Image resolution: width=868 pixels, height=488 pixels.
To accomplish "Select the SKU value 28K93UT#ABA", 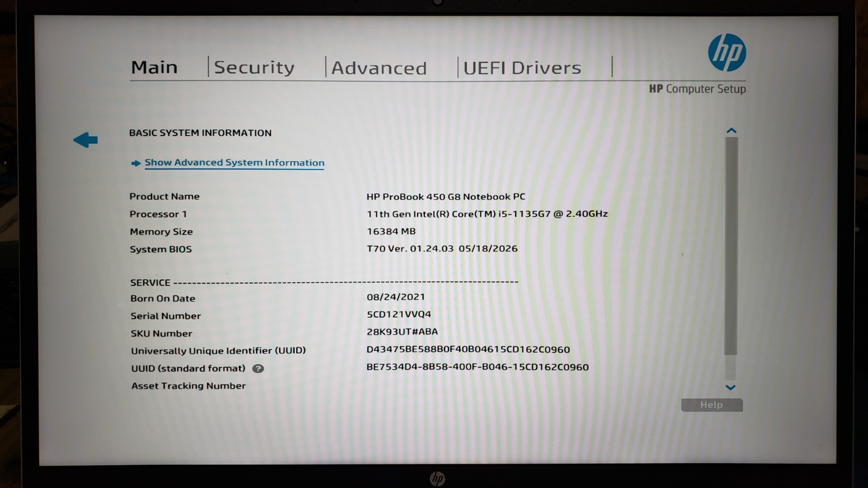I will [402, 331].
